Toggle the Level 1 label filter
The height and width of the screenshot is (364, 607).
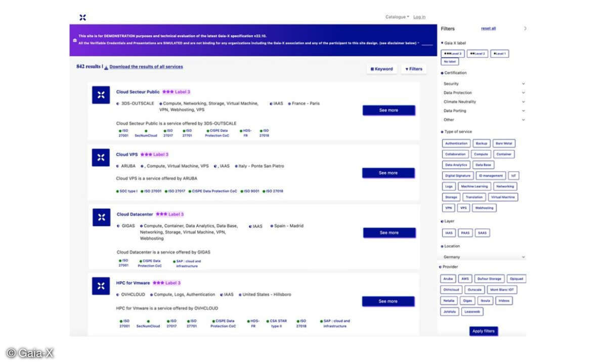(500, 54)
